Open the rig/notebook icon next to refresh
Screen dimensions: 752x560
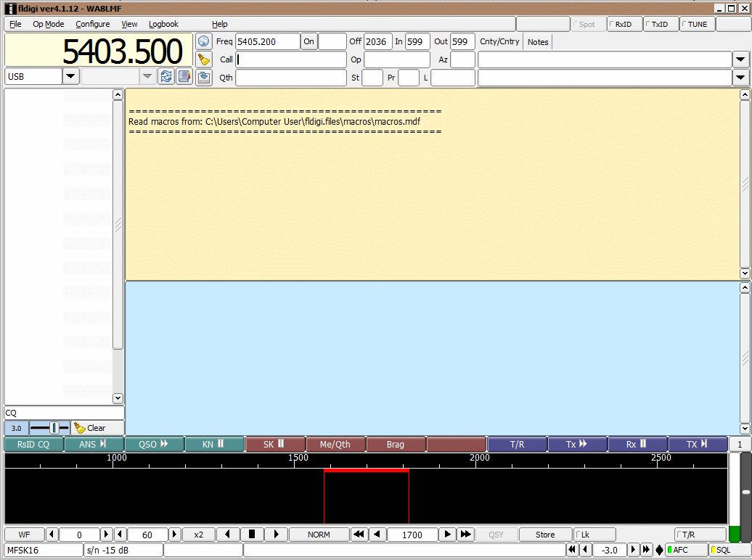[184, 77]
